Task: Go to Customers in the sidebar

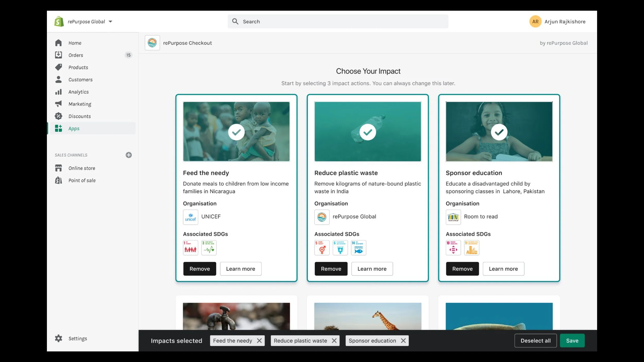Action: point(80,80)
